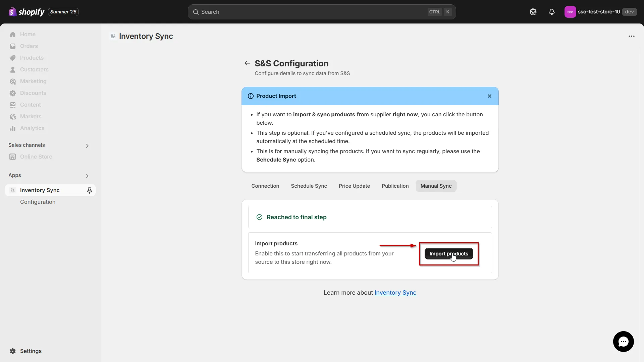Pin or unpin Inventory Sync app
The image size is (644, 362).
[90, 190]
